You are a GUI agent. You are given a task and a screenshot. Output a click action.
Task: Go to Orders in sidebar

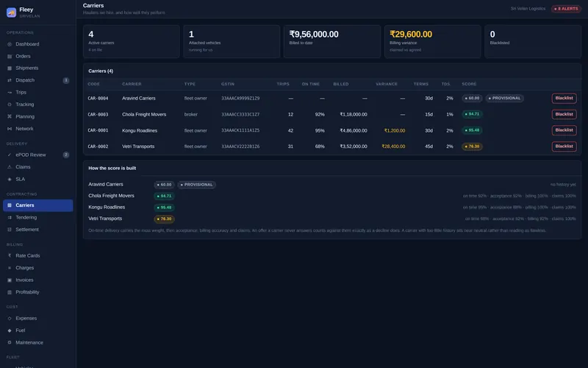[x=38, y=57]
